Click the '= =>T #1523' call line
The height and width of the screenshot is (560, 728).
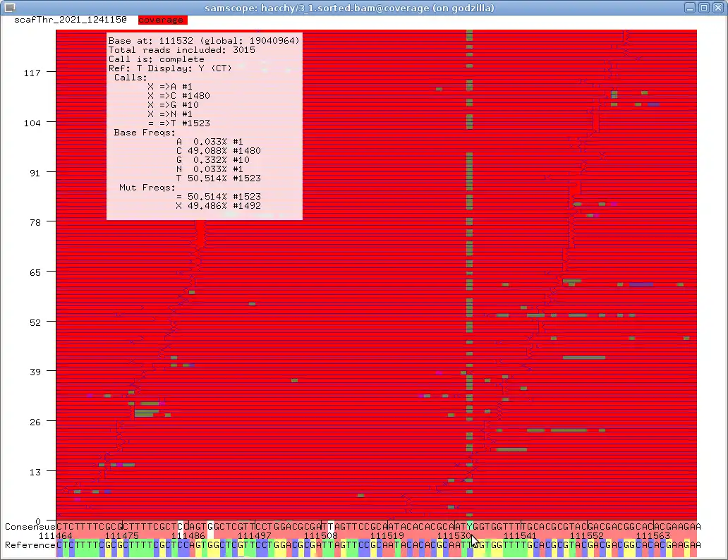point(178,123)
